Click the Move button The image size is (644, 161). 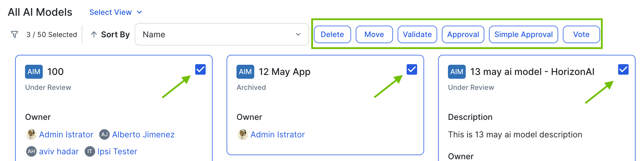click(x=374, y=34)
